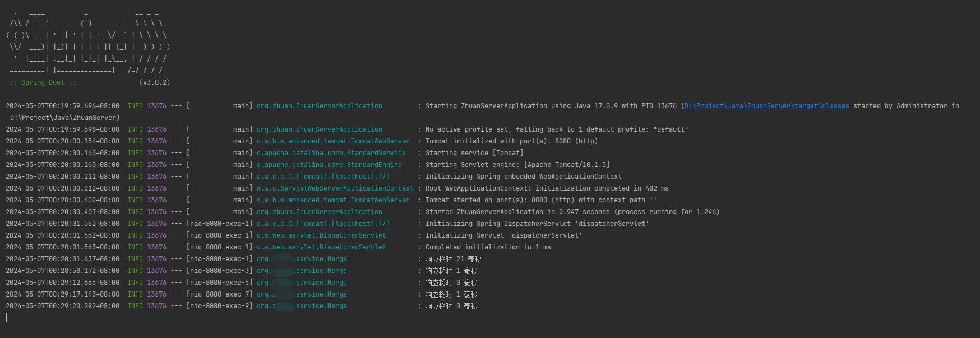The height and width of the screenshot is (338, 980).
Task: Select timestamp 2024-05-07T00:20:01.637+08:00
Action: tap(62, 259)
